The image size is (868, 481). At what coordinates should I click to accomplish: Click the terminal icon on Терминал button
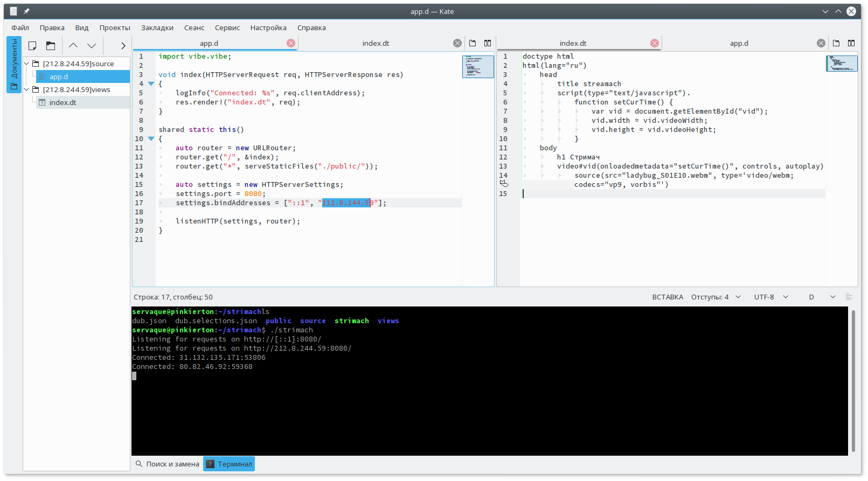pyautogui.click(x=211, y=464)
